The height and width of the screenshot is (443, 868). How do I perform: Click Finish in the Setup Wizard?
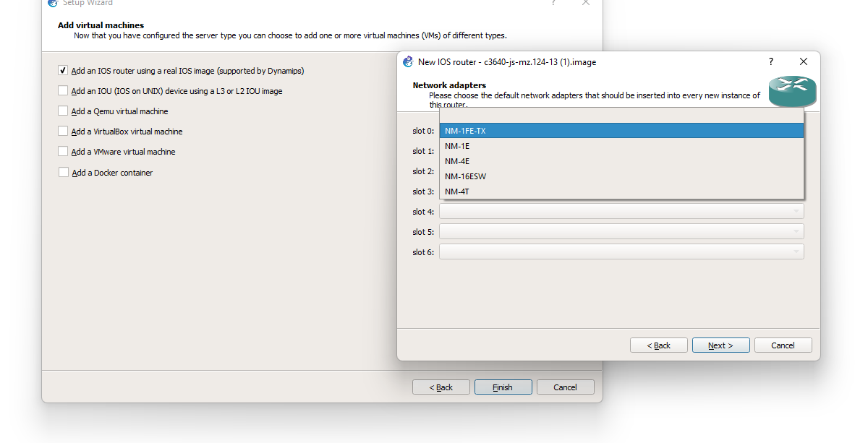(x=503, y=387)
